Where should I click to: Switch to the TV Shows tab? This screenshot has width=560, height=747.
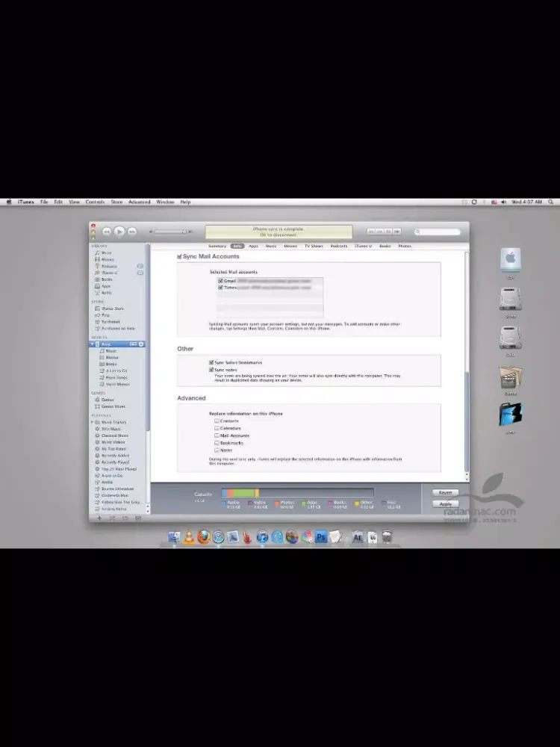[x=314, y=247]
